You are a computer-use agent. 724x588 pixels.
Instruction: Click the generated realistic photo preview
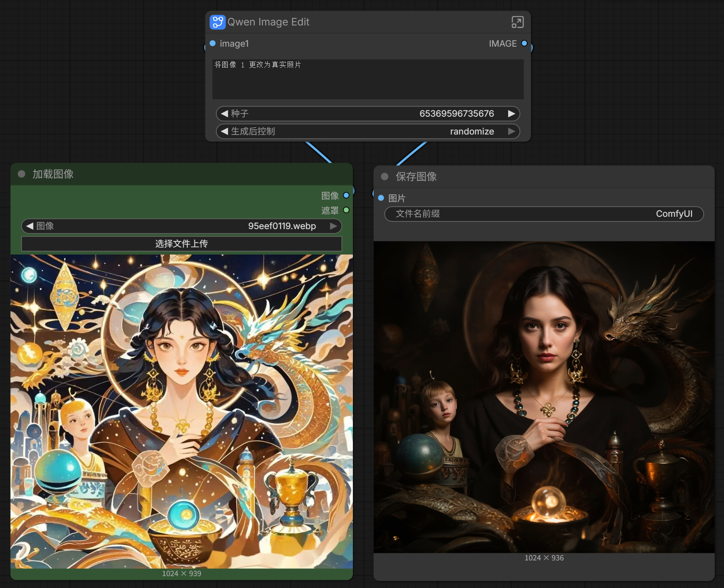point(544,397)
